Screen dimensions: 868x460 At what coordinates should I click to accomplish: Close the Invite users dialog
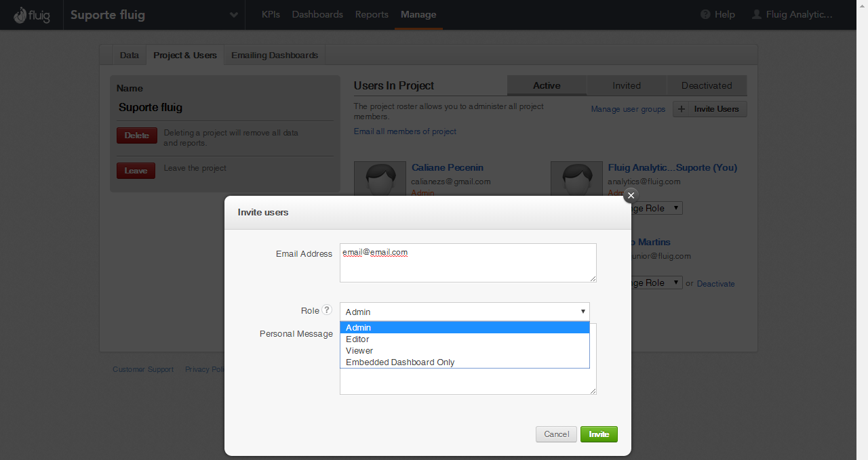point(631,195)
